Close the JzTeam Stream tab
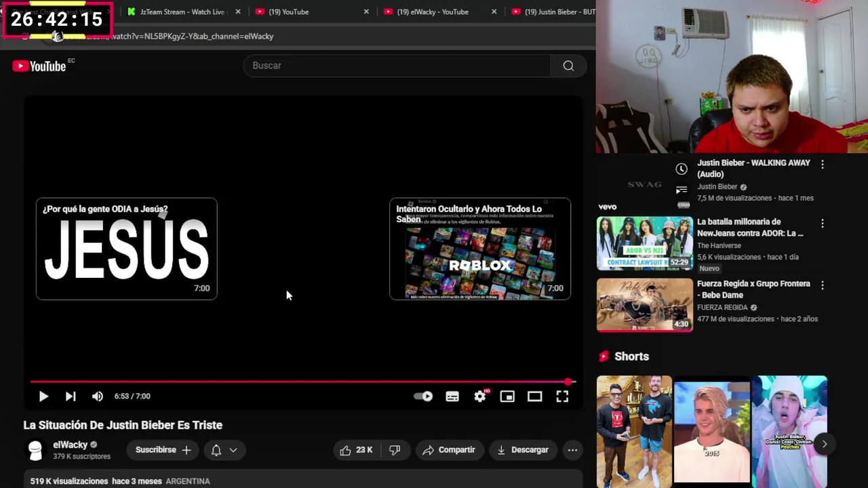The width and height of the screenshot is (868, 488). [x=237, y=12]
